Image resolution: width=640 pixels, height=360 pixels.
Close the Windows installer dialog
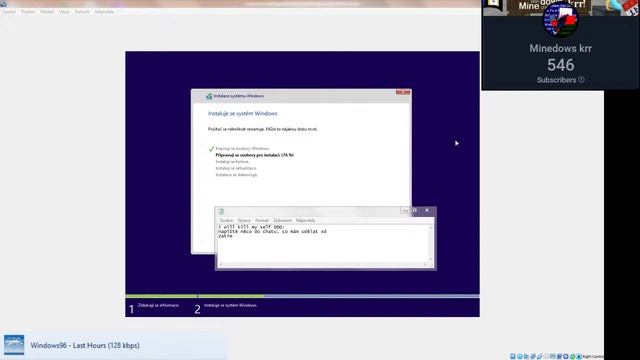pyautogui.click(x=403, y=92)
